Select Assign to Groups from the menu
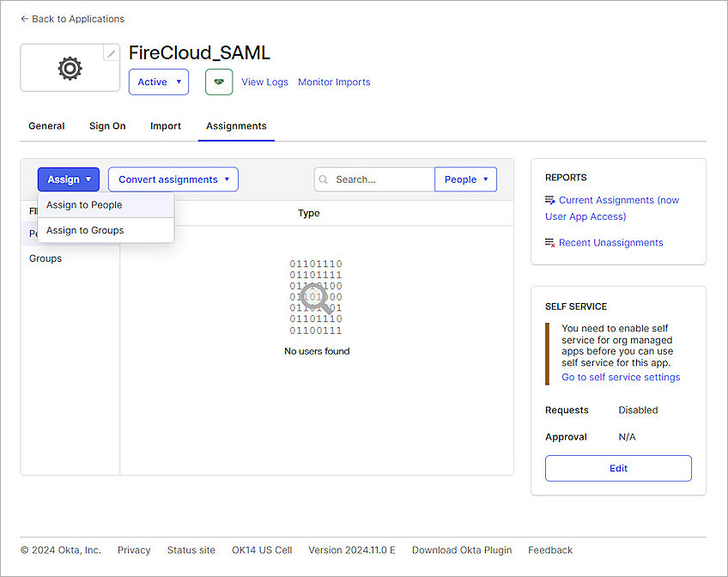The height and width of the screenshot is (577, 728). coord(84,230)
